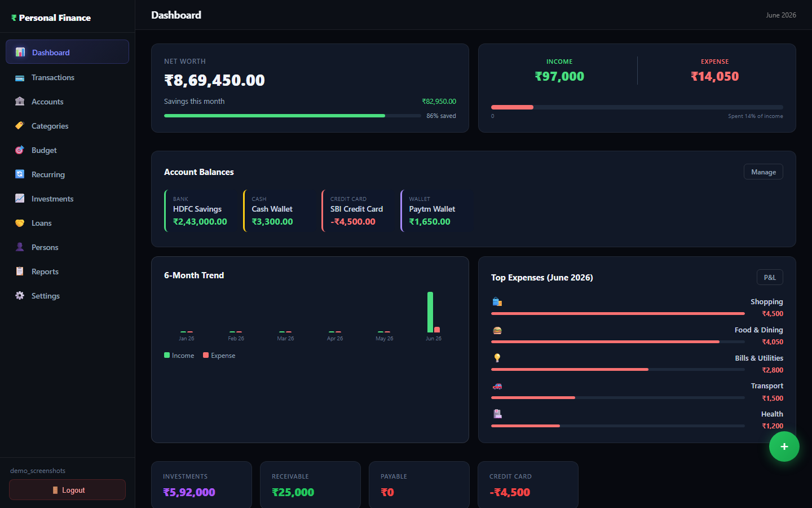Click the spent-of-income progress bar
The width and height of the screenshot is (812, 508).
coord(637,107)
